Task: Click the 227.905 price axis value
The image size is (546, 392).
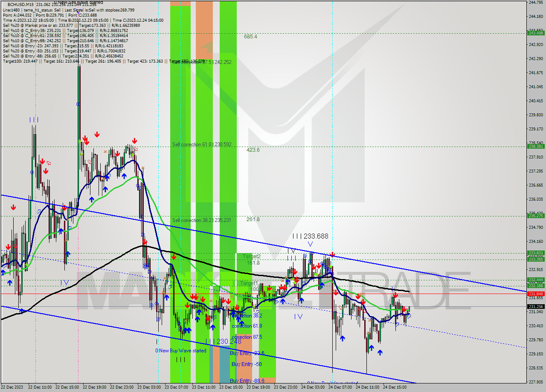Action: pyautogui.click(x=536, y=382)
